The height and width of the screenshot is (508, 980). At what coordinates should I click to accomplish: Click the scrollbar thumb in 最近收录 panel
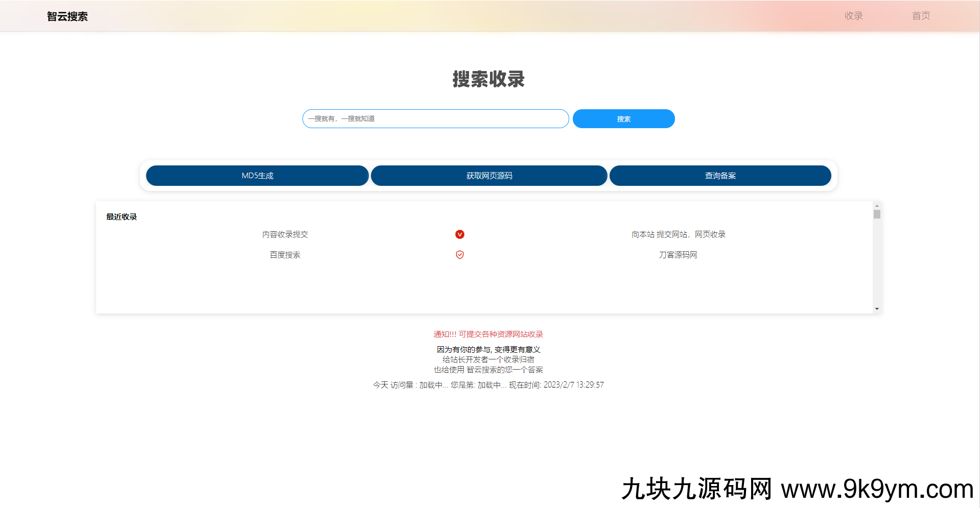(877, 214)
